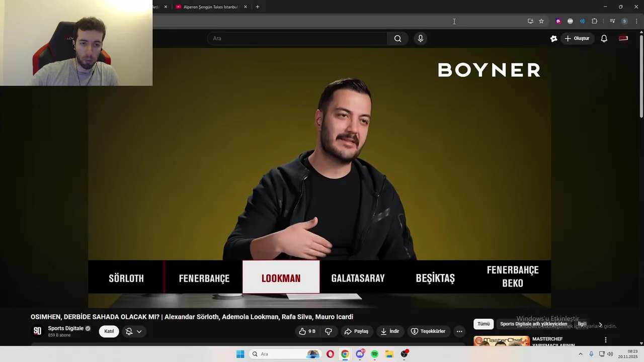Open the notification bell dropdown for channel
Image resolution: width=644 pixels, height=362 pixels.
[x=134, y=331]
